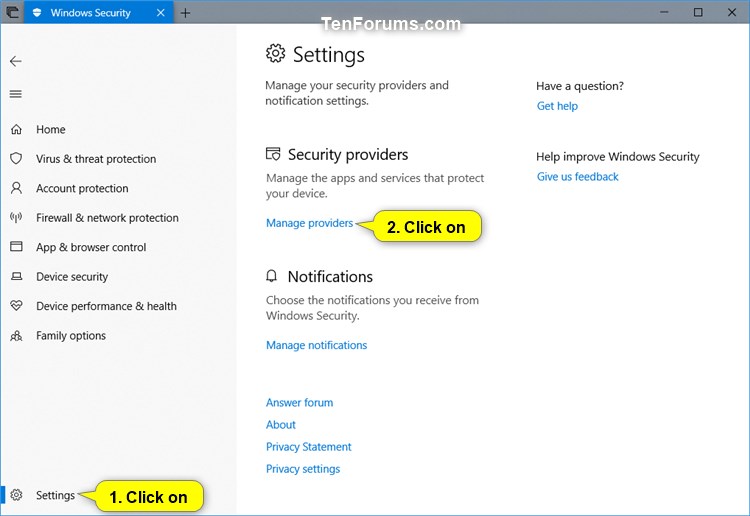The width and height of the screenshot is (750, 516).
Task: Click the About link
Action: coord(281,425)
